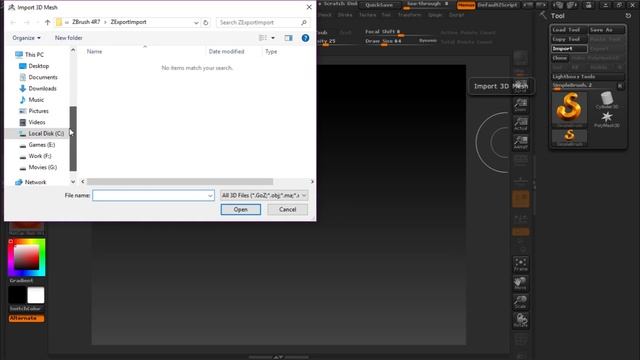This screenshot has width=640, height=360.
Task: Toggle the Alternate color button
Action: 27,318
